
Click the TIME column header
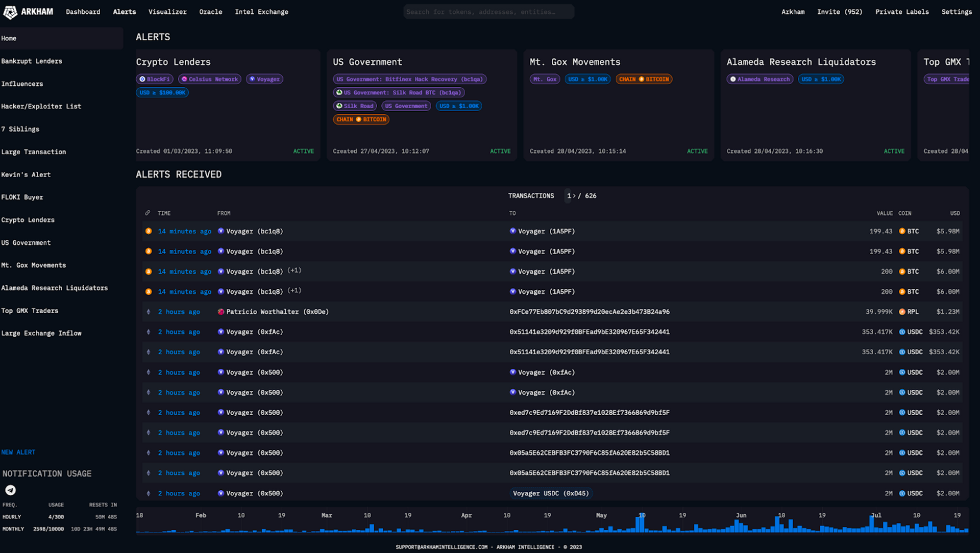pyautogui.click(x=164, y=213)
